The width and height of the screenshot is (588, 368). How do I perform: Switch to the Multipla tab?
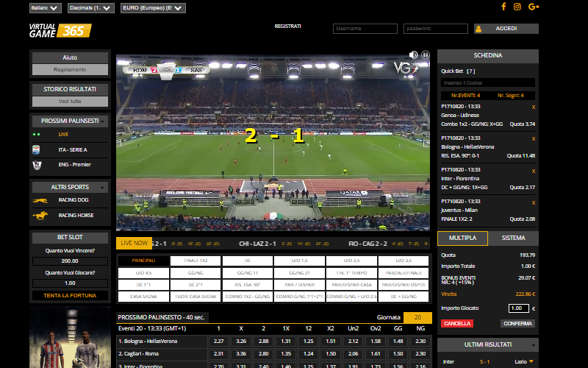click(x=463, y=238)
